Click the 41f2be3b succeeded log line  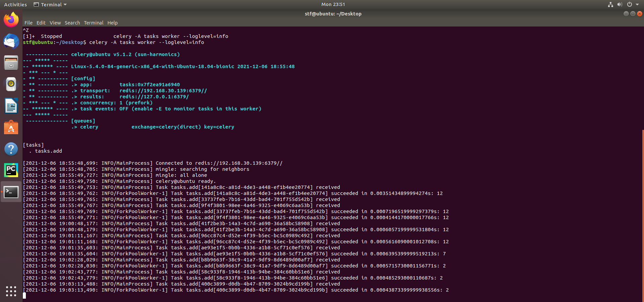[236, 230]
